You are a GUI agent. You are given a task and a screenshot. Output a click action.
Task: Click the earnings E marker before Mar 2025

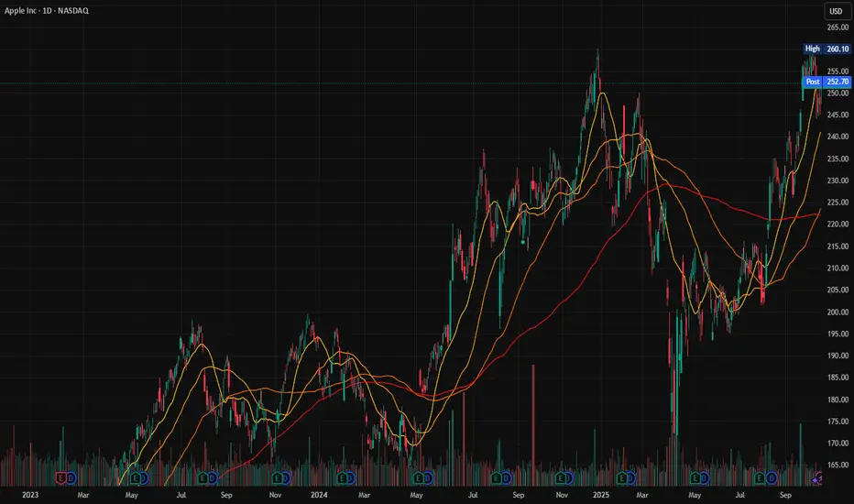point(621,478)
